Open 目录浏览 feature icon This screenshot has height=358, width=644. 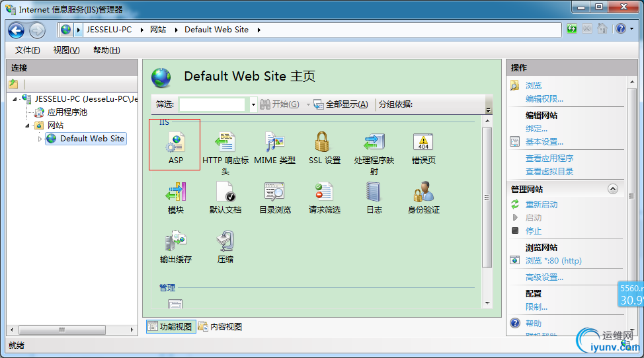click(275, 197)
